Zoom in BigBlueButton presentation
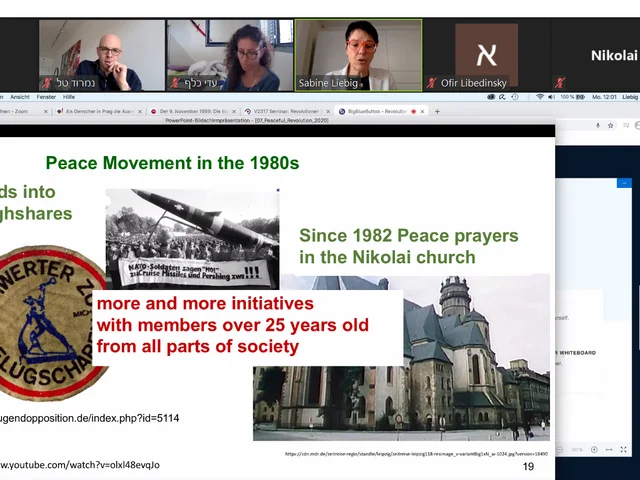The height and width of the screenshot is (480, 640). coord(594,449)
